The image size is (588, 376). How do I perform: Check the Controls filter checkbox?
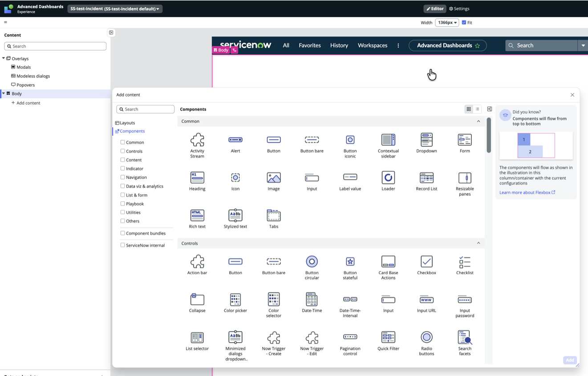click(122, 151)
